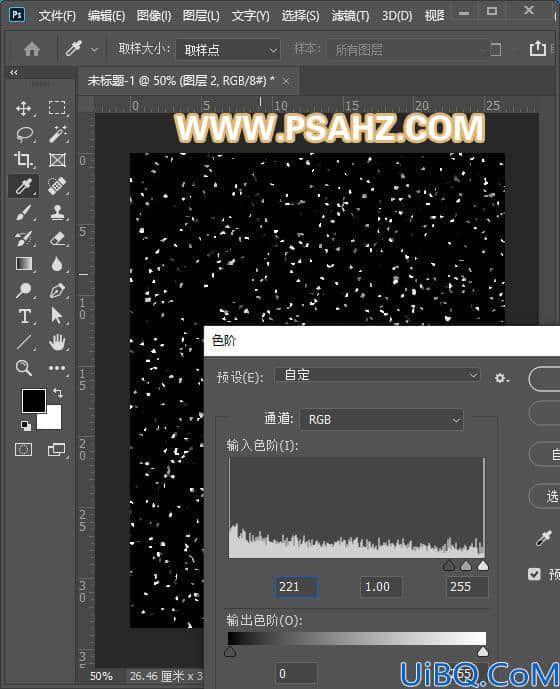Click the input highlight field showing 255
560x689 pixels.
coord(467,587)
